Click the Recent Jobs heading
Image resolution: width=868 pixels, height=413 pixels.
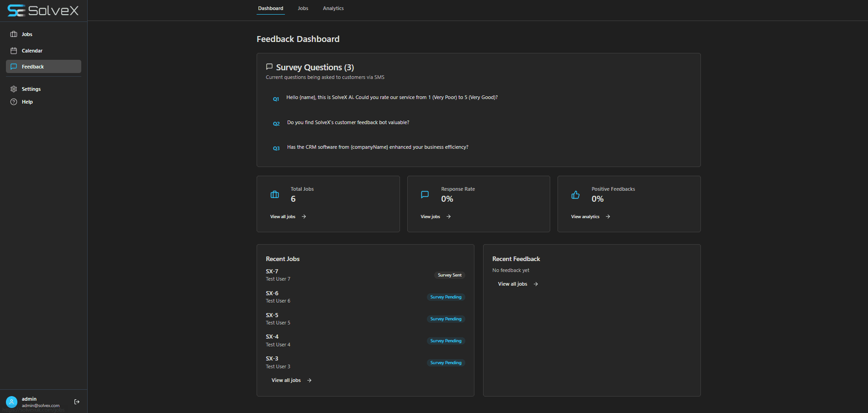[283, 259]
